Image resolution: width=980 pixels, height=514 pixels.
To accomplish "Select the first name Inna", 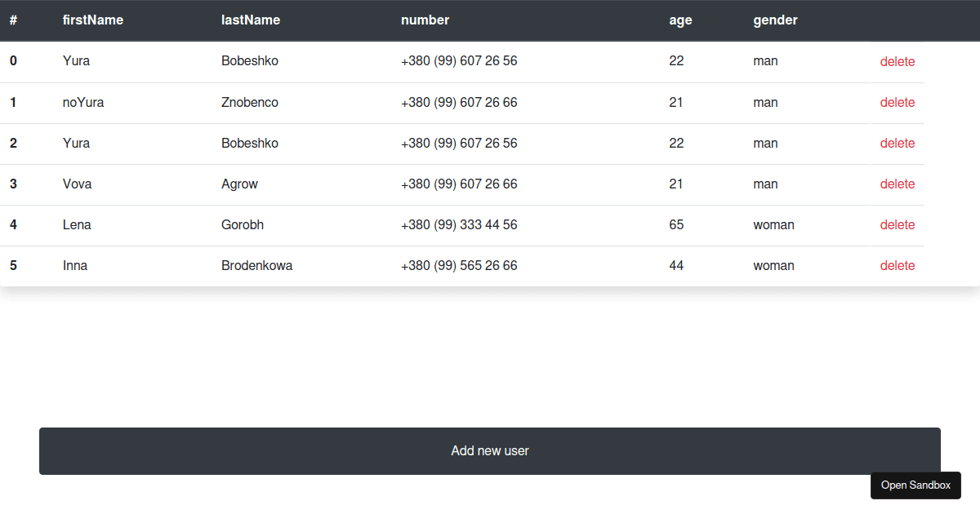I will pyautogui.click(x=75, y=266).
